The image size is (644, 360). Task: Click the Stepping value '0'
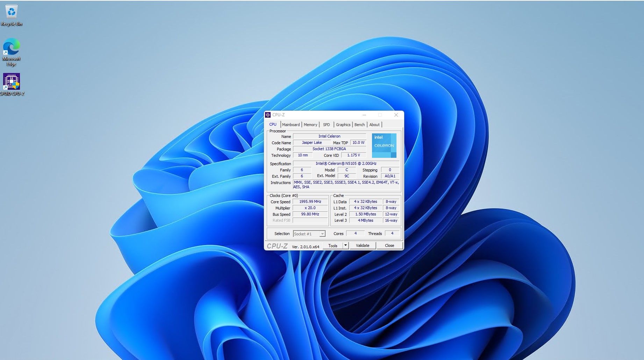pyautogui.click(x=390, y=170)
